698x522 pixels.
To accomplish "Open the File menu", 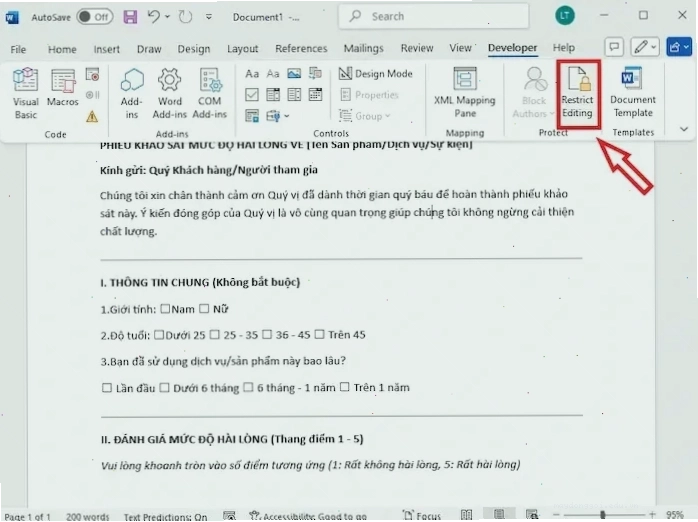I will (18, 49).
